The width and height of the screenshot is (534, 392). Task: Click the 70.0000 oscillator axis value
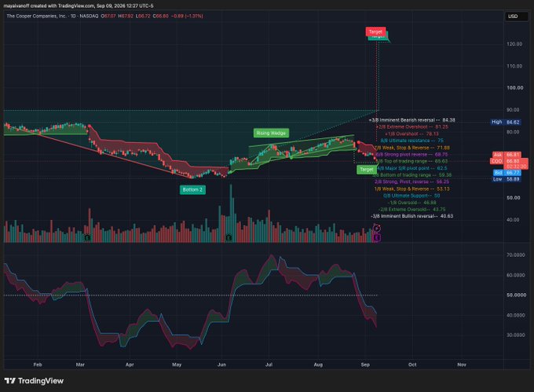[516, 255]
